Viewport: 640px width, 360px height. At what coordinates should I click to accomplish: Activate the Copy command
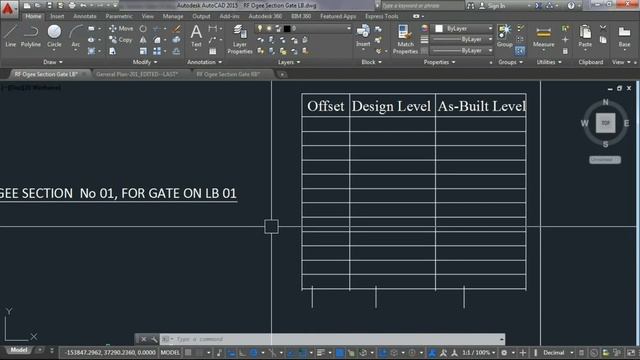121,40
